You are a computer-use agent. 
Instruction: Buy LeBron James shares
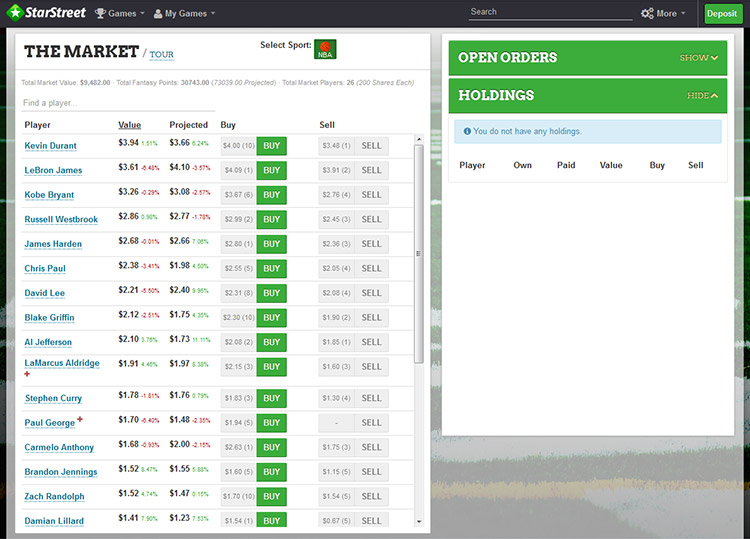[x=272, y=170]
